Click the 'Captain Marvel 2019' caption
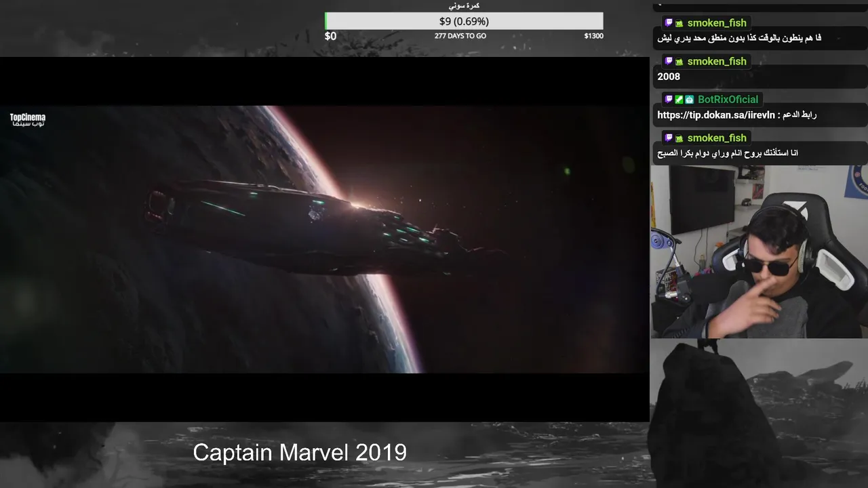The height and width of the screenshot is (488, 868). (x=300, y=452)
